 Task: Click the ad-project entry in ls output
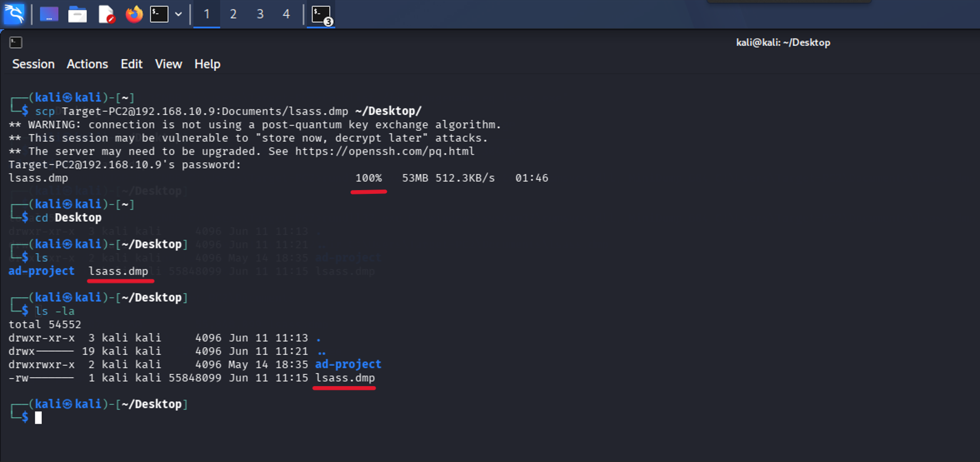42,271
